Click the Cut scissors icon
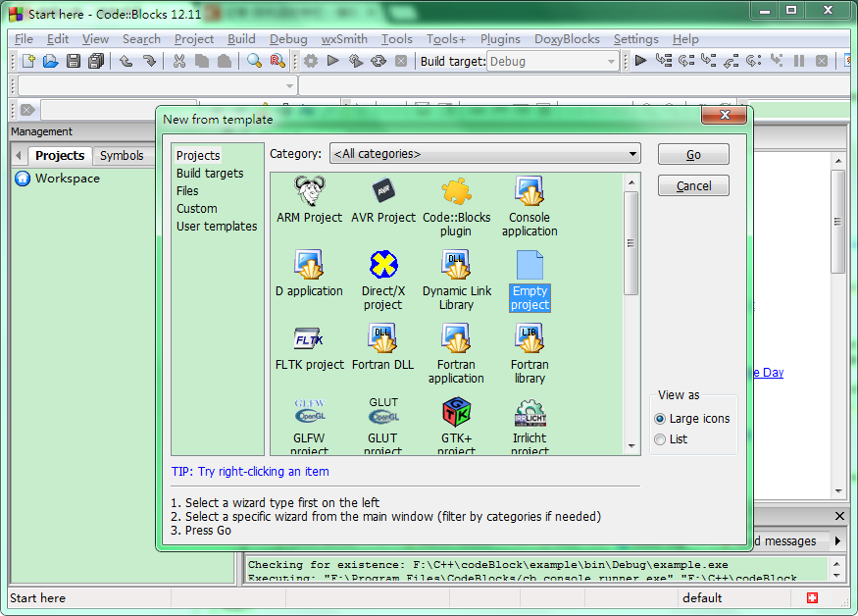The width and height of the screenshot is (858, 616). [178, 61]
